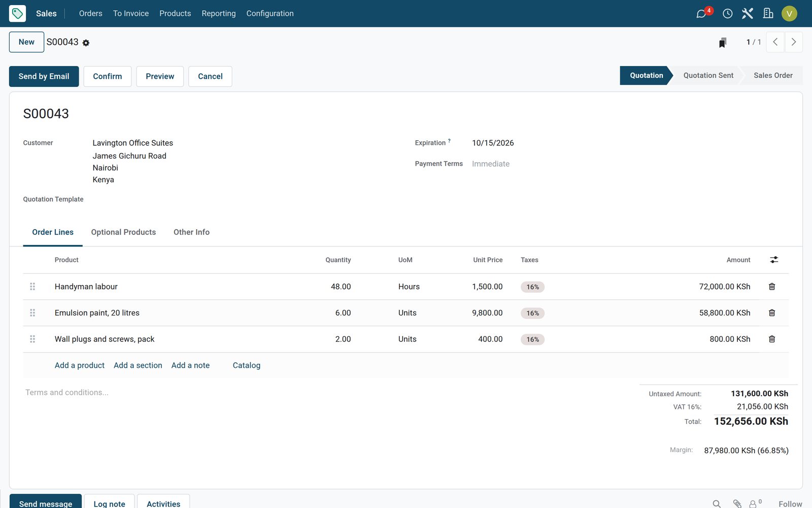This screenshot has height=508, width=812.
Task: Cancel the quotation
Action: [x=210, y=76]
